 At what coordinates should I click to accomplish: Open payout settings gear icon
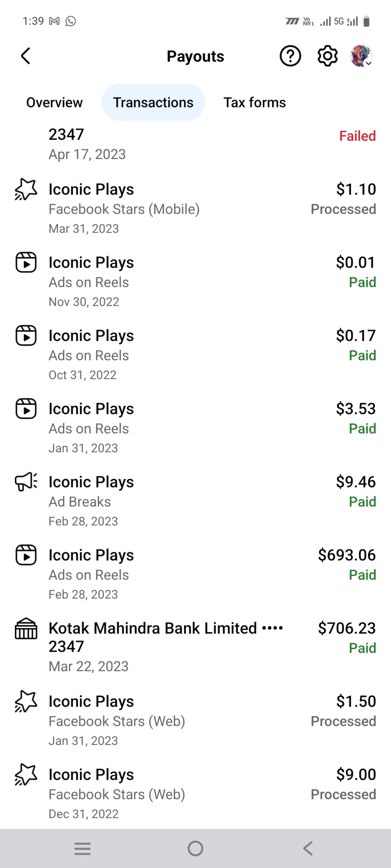click(328, 56)
